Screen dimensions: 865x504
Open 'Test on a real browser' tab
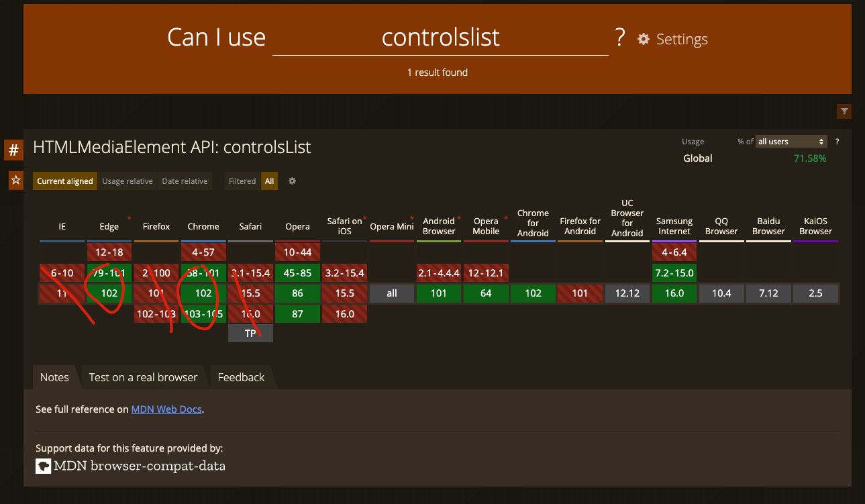[x=143, y=377]
